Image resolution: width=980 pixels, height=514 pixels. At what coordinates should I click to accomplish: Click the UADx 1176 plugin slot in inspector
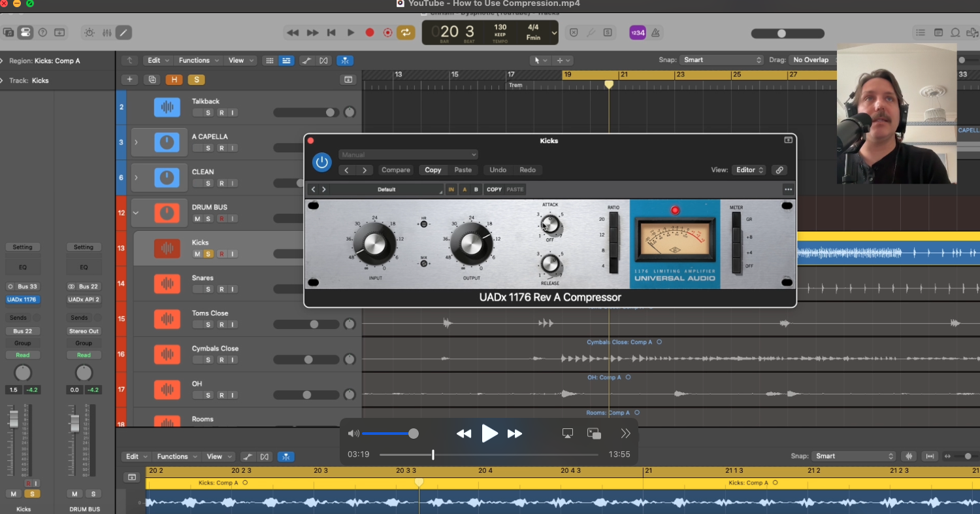point(23,300)
